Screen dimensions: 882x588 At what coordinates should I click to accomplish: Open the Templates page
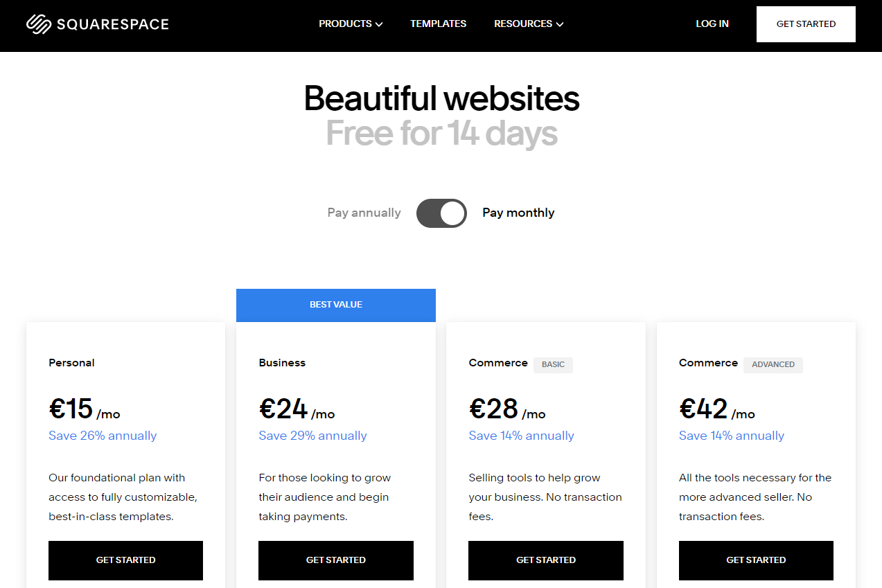(x=438, y=24)
